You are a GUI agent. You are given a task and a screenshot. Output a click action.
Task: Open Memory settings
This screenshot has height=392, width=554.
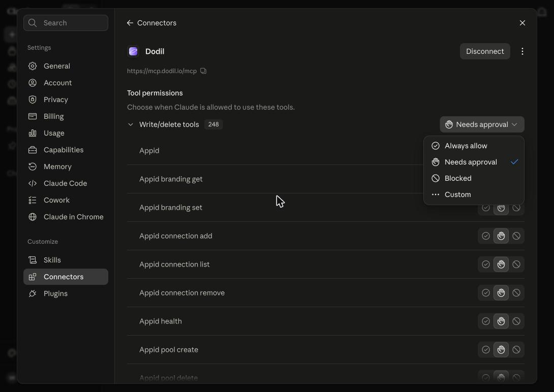click(x=66, y=167)
